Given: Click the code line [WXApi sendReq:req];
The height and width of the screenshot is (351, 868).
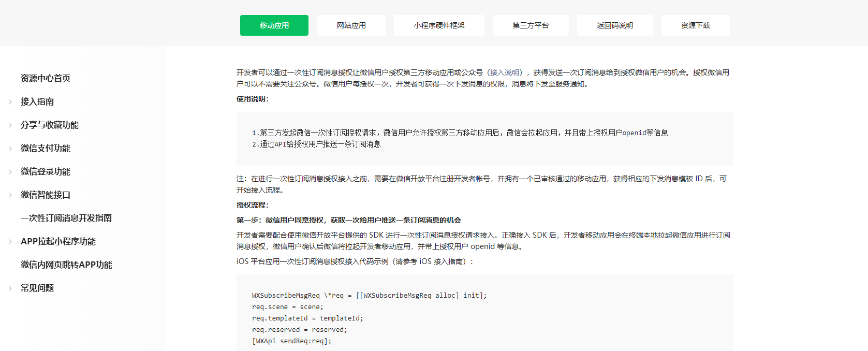Looking at the screenshot, I should 291,341.
